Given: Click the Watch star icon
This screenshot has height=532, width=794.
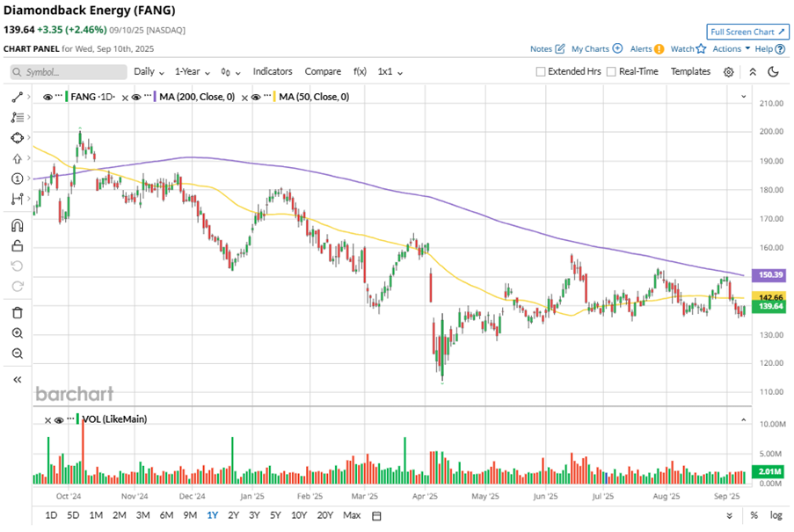Looking at the screenshot, I should 701,48.
